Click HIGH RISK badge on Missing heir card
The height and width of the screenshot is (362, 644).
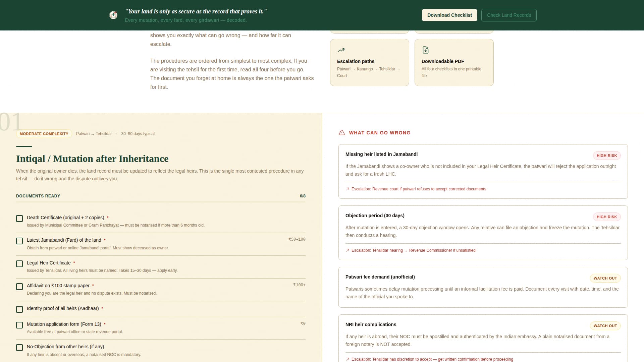pyautogui.click(x=607, y=156)
